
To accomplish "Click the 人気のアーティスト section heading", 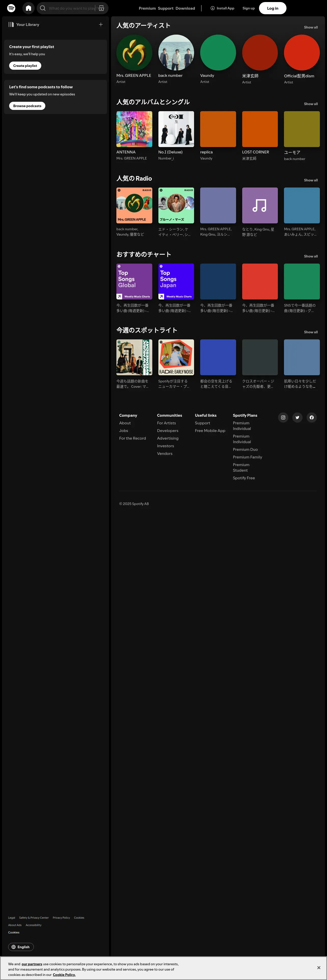I will click(143, 25).
